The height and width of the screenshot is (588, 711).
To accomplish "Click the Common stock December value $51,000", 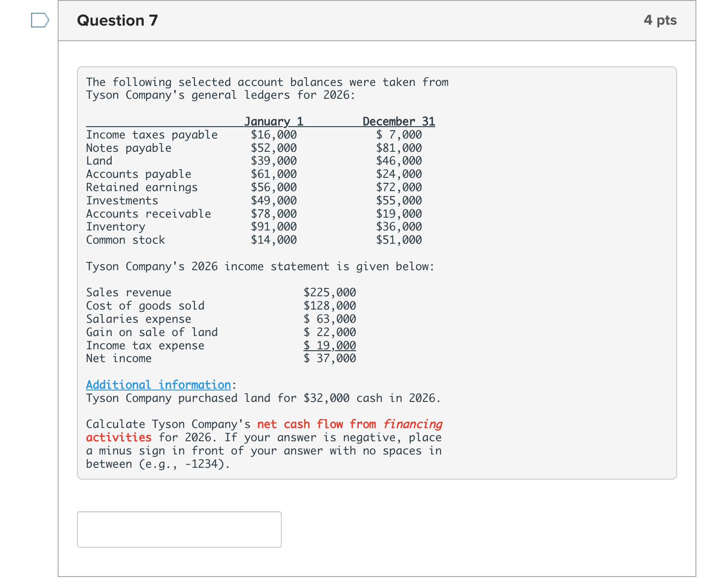I will point(399,240).
